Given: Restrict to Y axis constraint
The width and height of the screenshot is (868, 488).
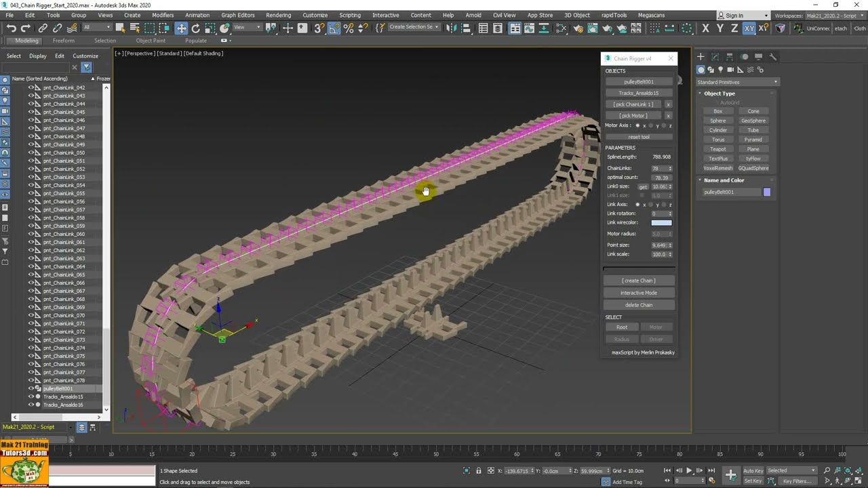Looking at the screenshot, I should (x=719, y=28).
